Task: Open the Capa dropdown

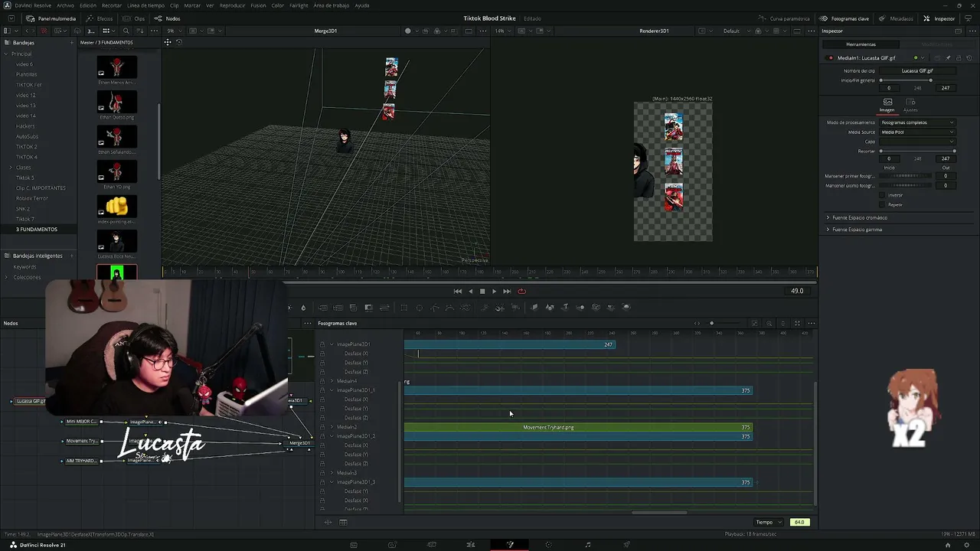Action: pos(917,142)
